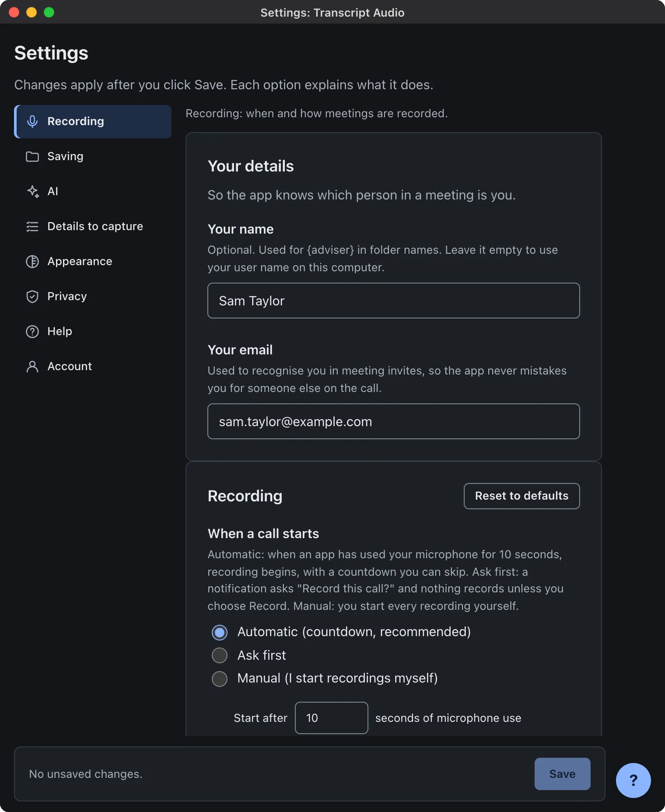Screen dimensions: 665x812
Task: Click the question-circle icon beside Help
Action: 32,331
